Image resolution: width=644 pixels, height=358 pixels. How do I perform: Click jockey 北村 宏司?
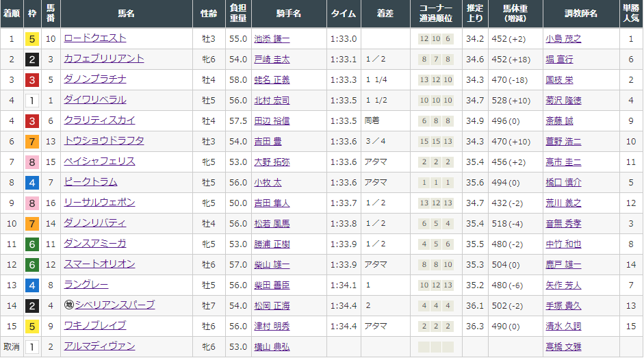(272, 101)
